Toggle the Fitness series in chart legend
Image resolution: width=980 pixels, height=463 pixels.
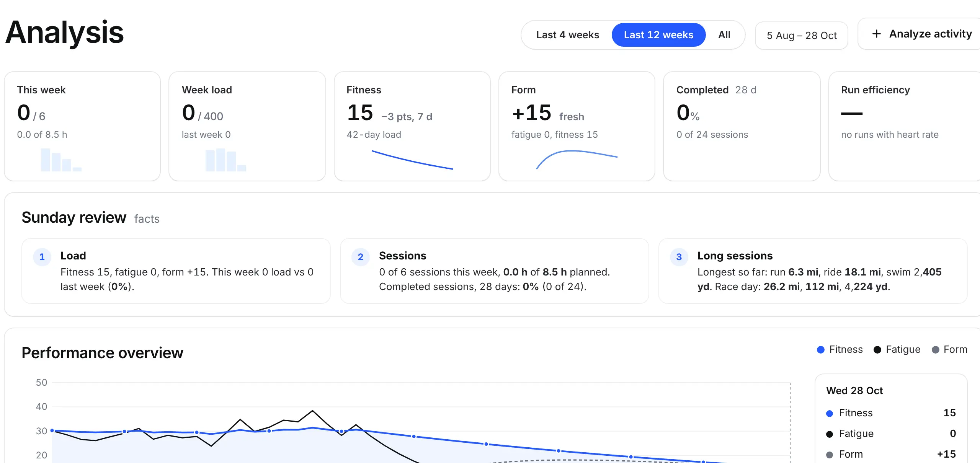[840, 349]
